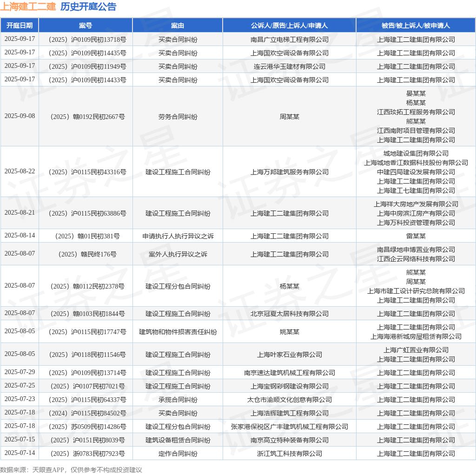Click case number (2025)赣0112民初2378号

click(87, 286)
